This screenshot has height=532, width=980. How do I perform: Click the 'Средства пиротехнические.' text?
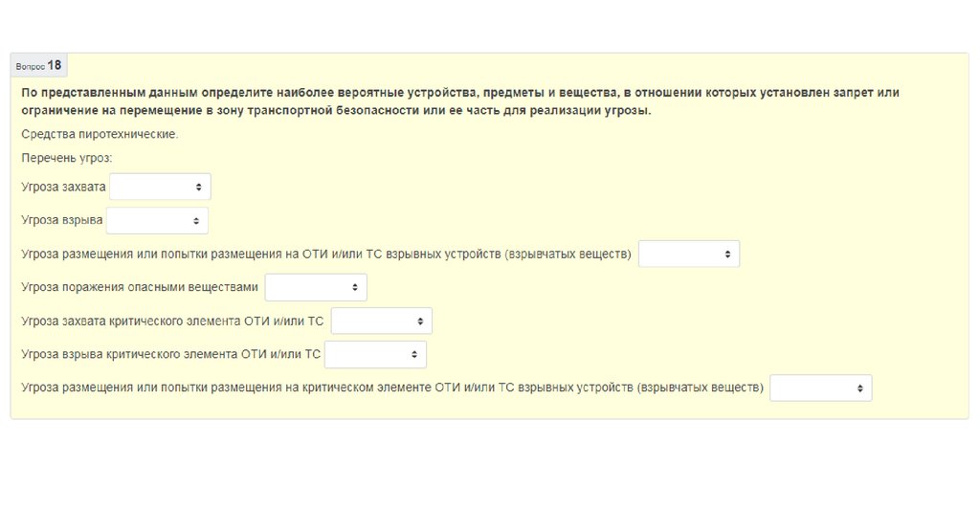pyautogui.click(x=100, y=134)
